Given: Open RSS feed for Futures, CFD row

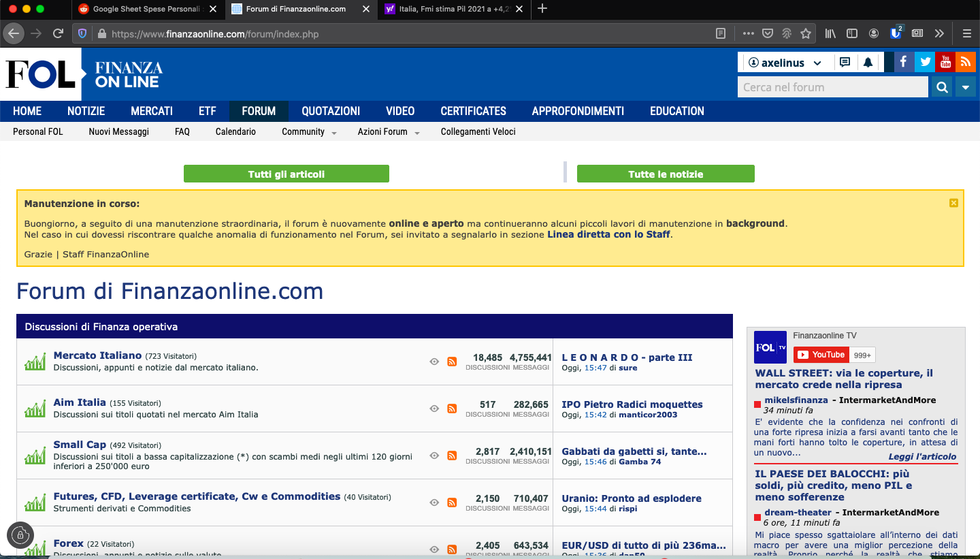Looking at the screenshot, I should pyautogui.click(x=452, y=502).
